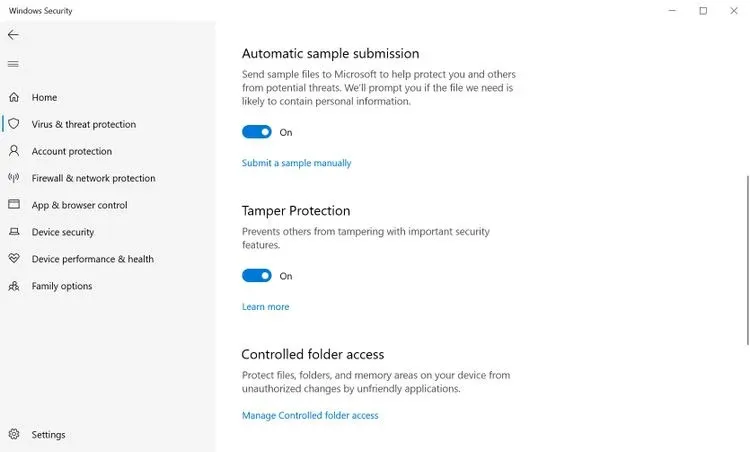Click the Account protection person icon

click(x=14, y=152)
